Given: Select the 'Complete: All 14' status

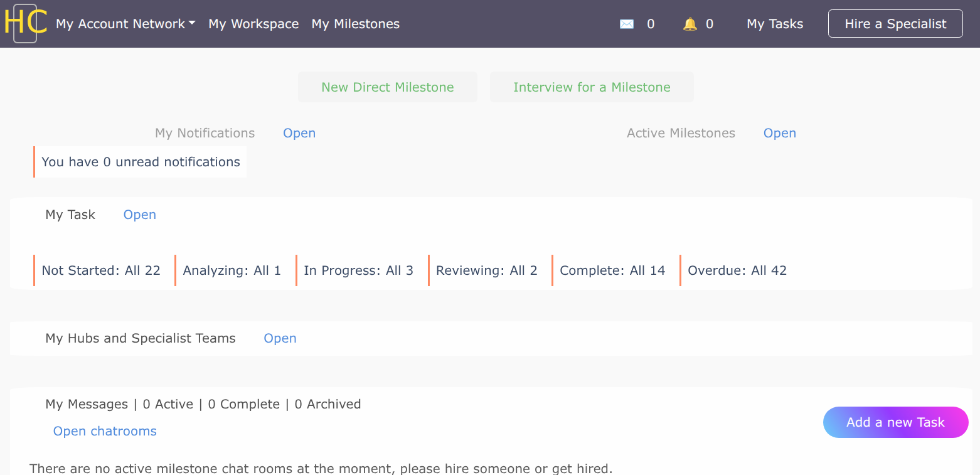Looking at the screenshot, I should tap(612, 270).
